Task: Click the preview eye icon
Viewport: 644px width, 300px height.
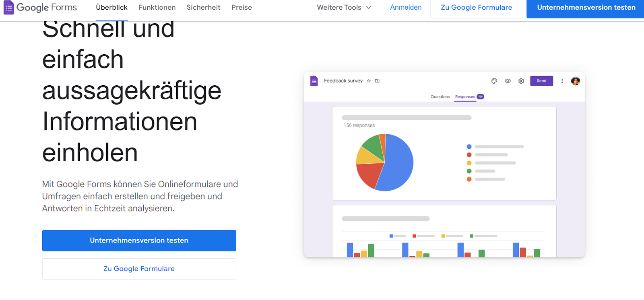Action: pos(508,81)
